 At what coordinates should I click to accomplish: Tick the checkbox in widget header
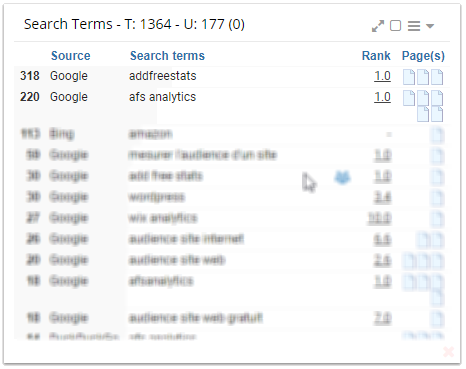395,26
